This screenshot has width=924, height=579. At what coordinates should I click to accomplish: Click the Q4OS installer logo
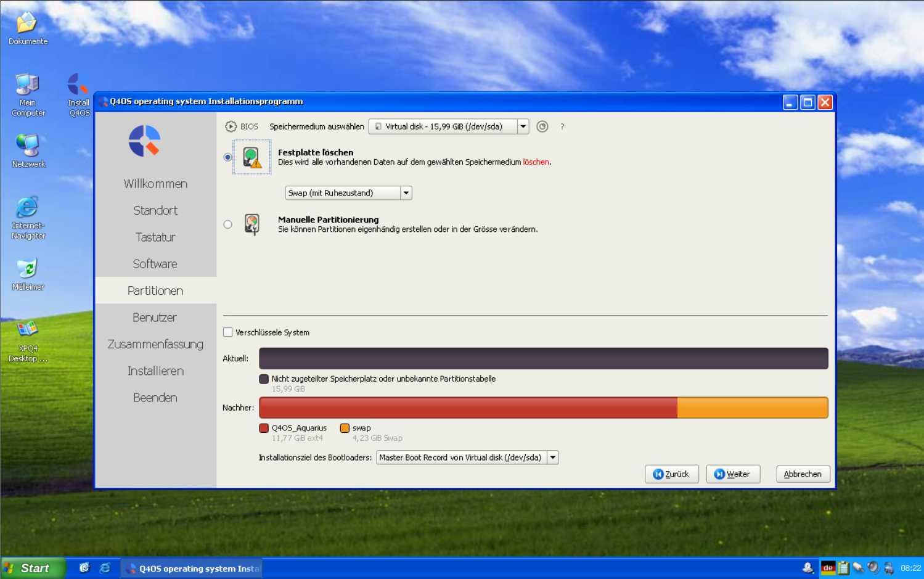pyautogui.click(x=144, y=141)
